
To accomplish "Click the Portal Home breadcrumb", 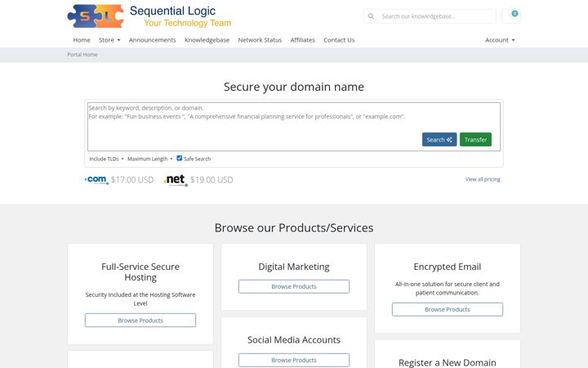I will click(x=82, y=55).
